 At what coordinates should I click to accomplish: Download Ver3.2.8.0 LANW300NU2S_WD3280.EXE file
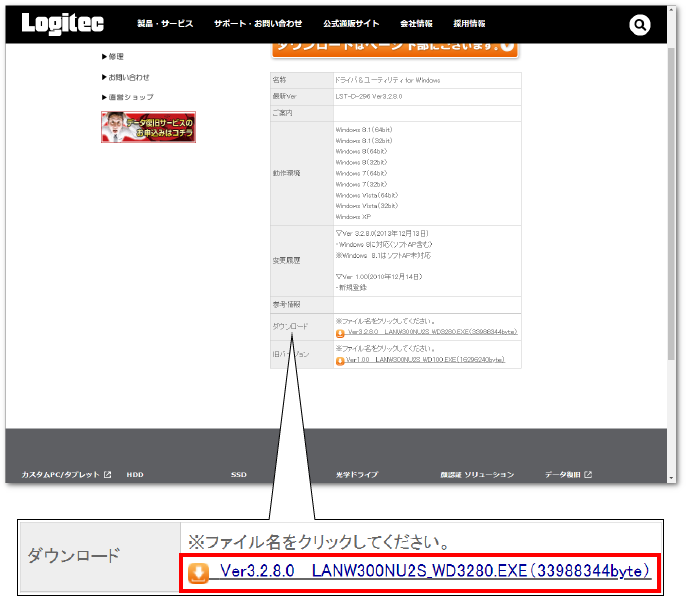click(432, 332)
